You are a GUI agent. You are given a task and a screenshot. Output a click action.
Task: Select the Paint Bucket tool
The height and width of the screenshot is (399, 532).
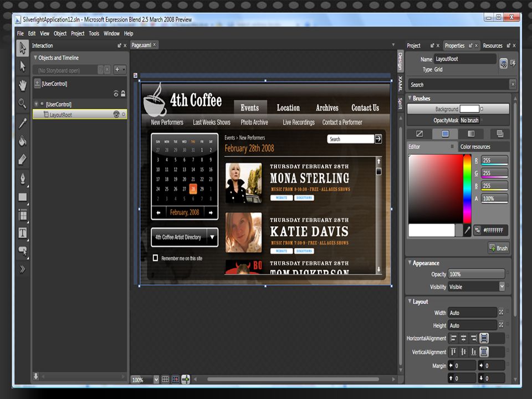click(x=23, y=141)
